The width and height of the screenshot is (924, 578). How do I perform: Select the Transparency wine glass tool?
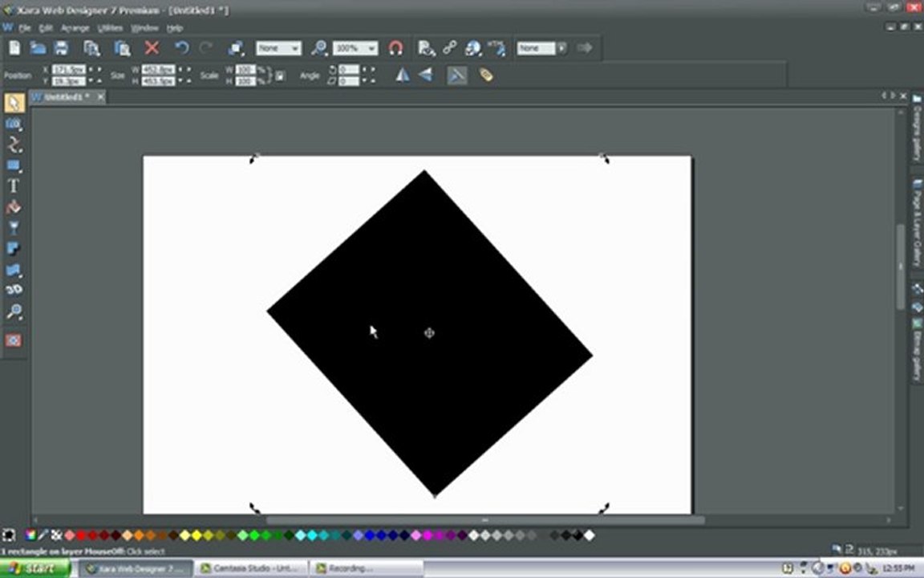click(x=14, y=228)
